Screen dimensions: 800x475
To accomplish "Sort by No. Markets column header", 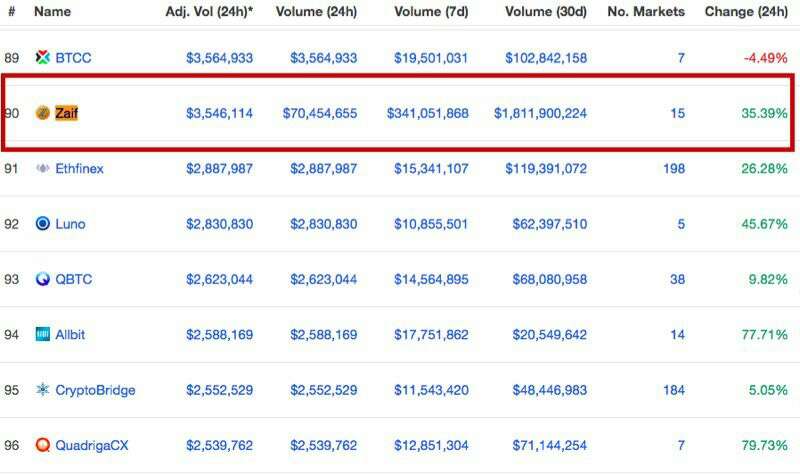I will click(x=646, y=12).
